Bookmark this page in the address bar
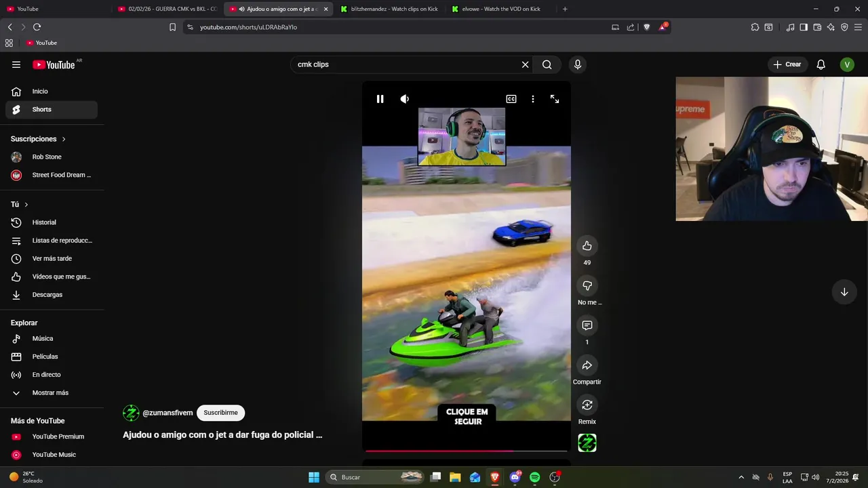Screen dimensions: 868x488 tap(172, 27)
